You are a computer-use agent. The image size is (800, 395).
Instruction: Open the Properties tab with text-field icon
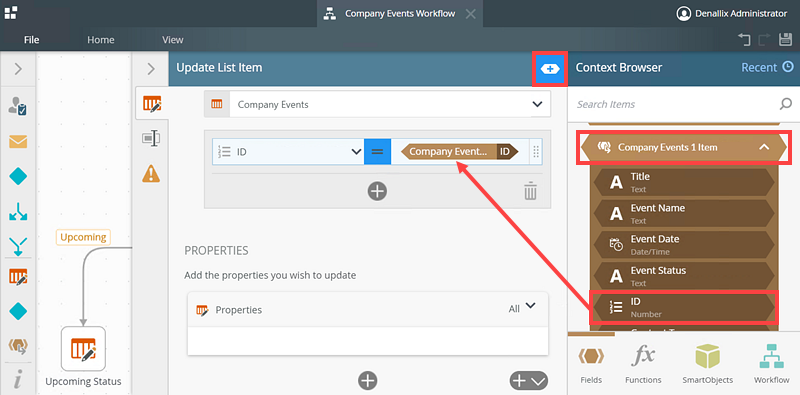(x=151, y=138)
